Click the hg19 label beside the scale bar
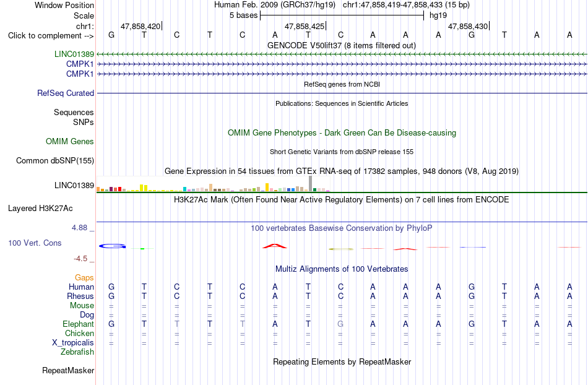 pos(438,15)
